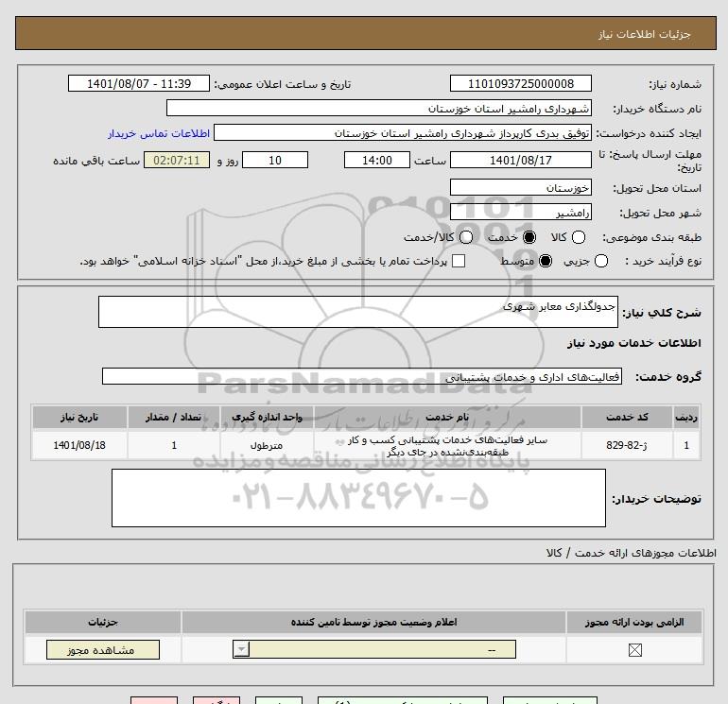Click the الزامی بودن ارائه مجوز column header
728x704 pixels.
click(634, 622)
